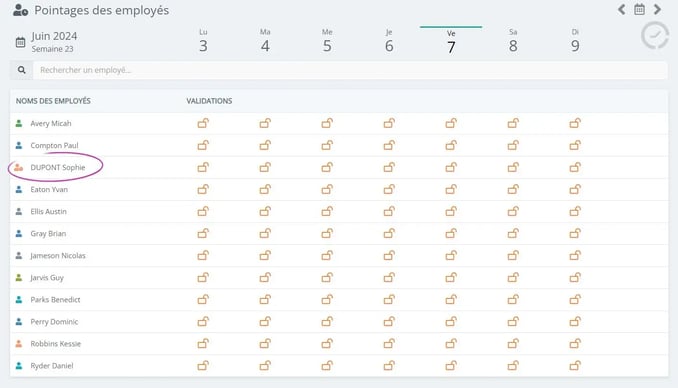Go to previous week arrow
Viewport: 678px width, 388px height.
point(621,10)
